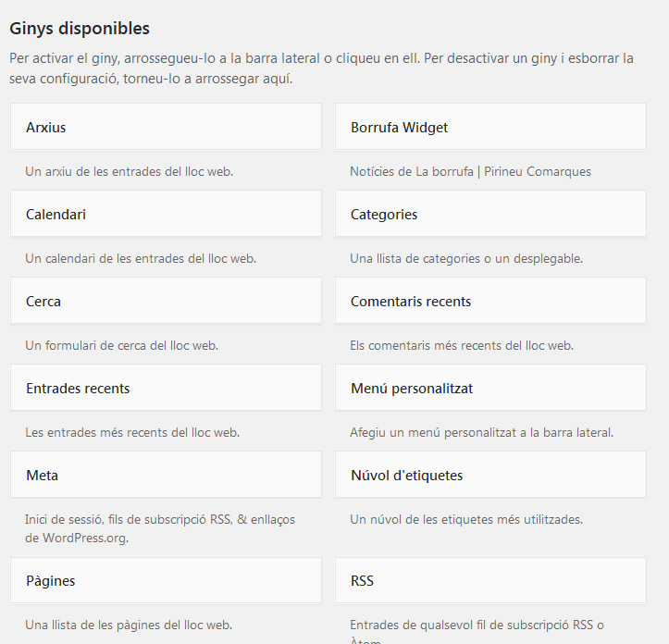This screenshot has width=669, height=644.
Task: Click the Categories desplegable description
Action: (466, 259)
